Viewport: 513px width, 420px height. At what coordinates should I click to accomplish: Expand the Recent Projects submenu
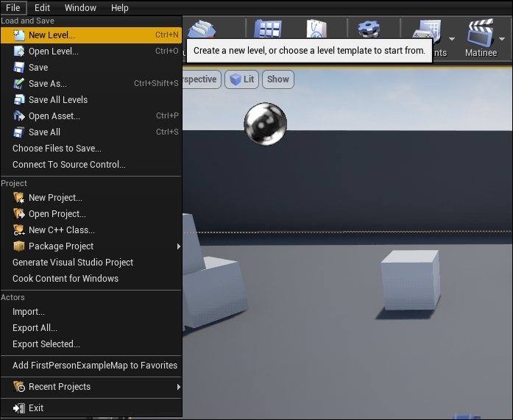(x=177, y=387)
